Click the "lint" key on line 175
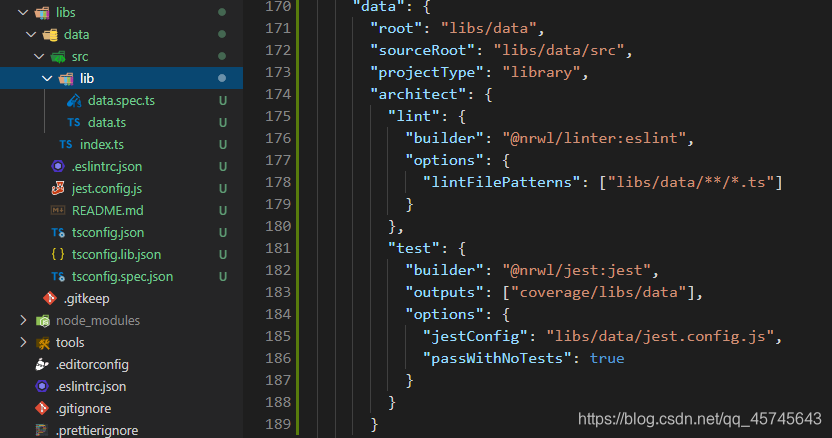 coord(414,116)
